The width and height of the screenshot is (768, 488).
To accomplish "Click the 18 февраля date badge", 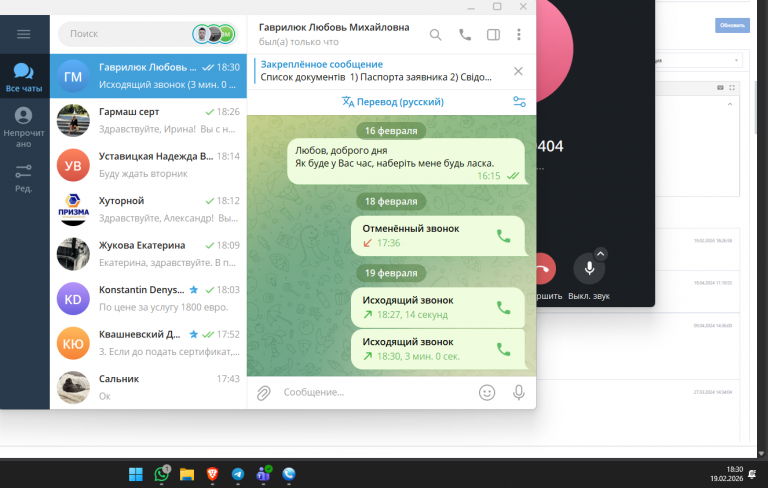I will pyautogui.click(x=391, y=201).
